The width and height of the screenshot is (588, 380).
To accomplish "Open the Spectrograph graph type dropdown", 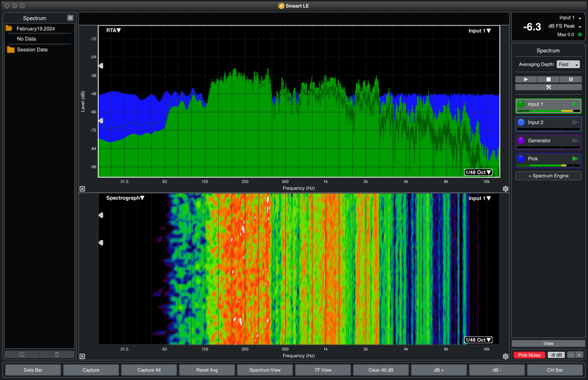I will coord(125,198).
